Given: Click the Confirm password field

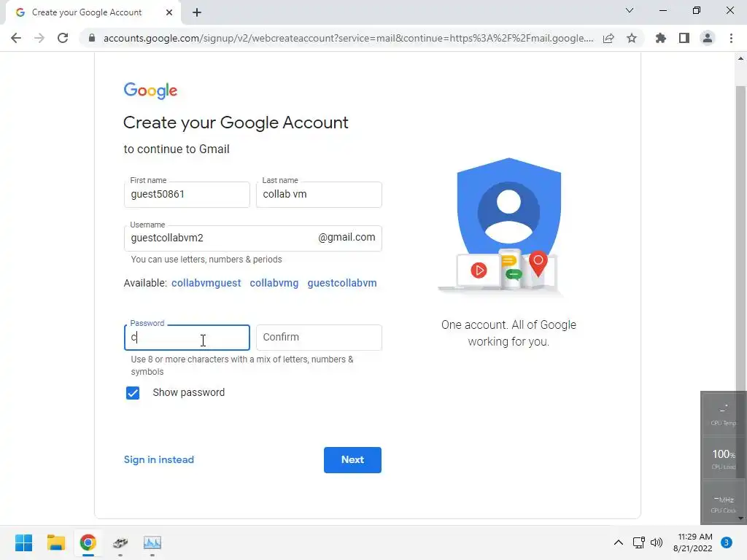Looking at the screenshot, I should click(319, 338).
